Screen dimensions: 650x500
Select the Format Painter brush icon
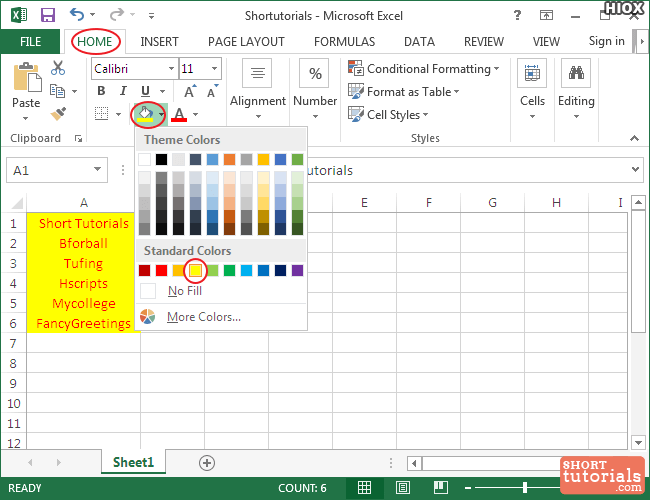[58, 114]
